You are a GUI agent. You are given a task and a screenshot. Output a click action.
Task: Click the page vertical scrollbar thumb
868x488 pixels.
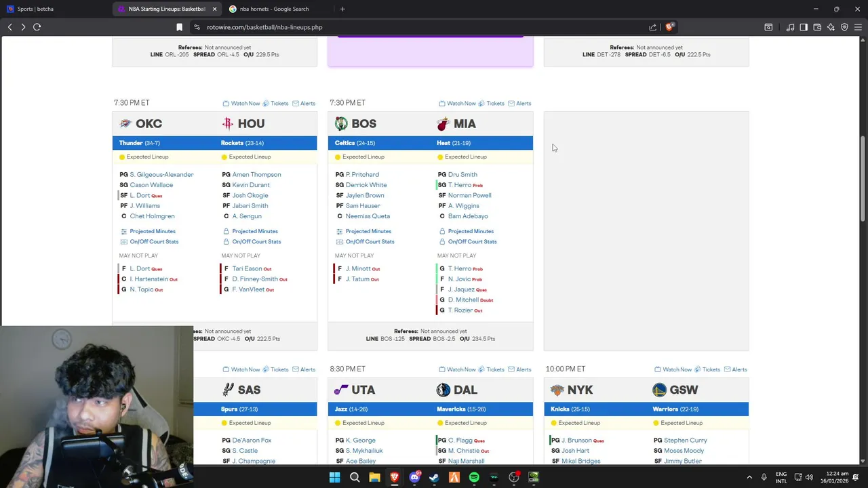pos(863,178)
